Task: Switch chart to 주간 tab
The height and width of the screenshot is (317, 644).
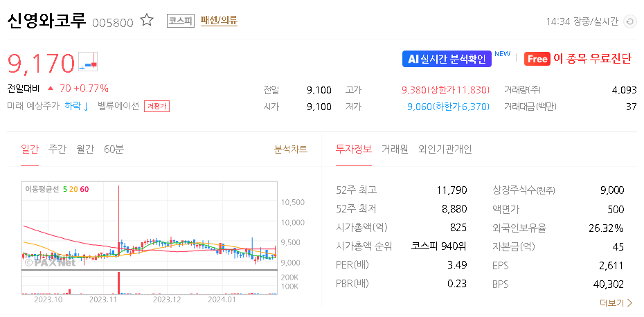Action: point(57,149)
